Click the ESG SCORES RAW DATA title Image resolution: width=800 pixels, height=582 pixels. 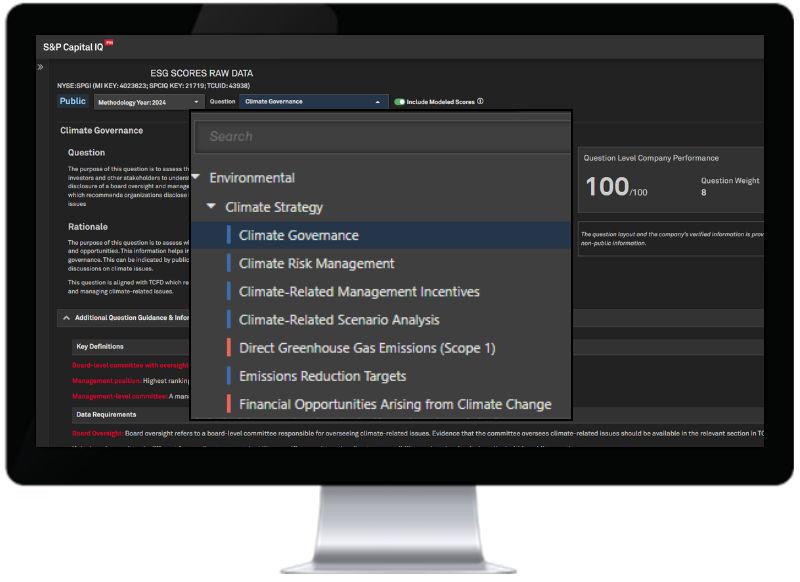pos(202,73)
